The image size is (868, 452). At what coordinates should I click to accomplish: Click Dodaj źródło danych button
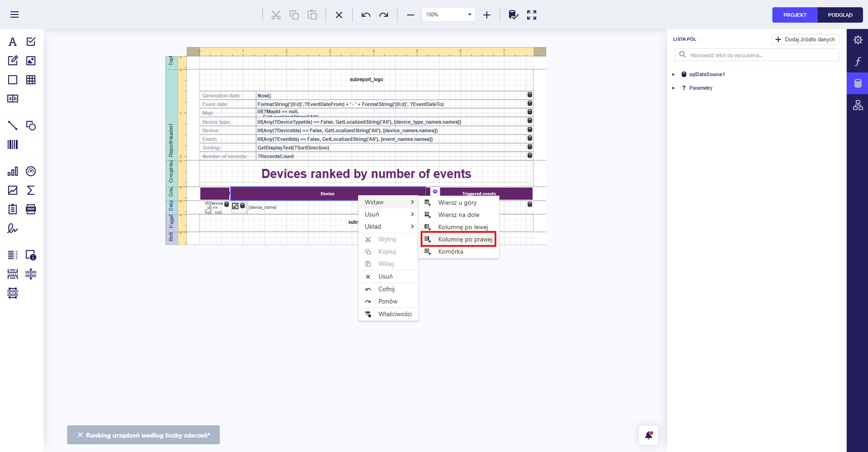point(805,39)
